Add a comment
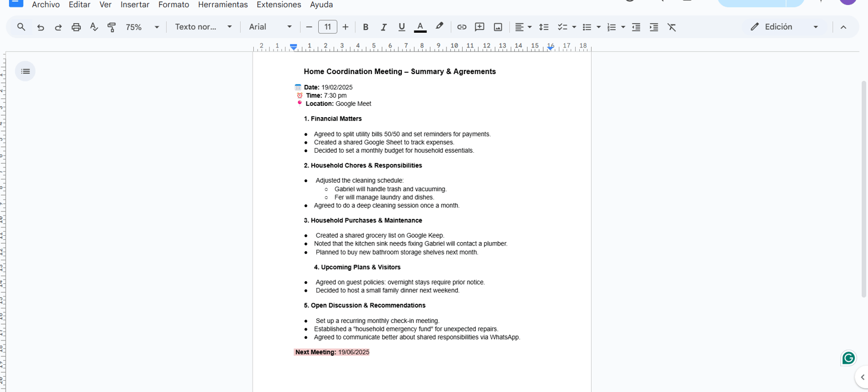Image resolution: width=868 pixels, height=392 pixels. [x=480, y=27]
